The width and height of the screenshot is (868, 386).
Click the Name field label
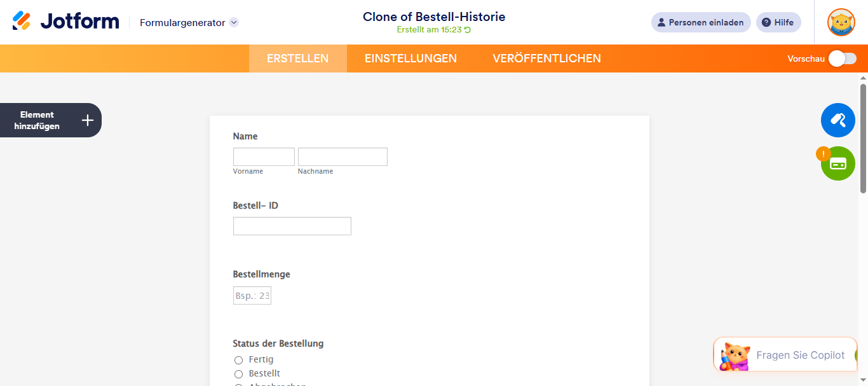pos(245,136)
